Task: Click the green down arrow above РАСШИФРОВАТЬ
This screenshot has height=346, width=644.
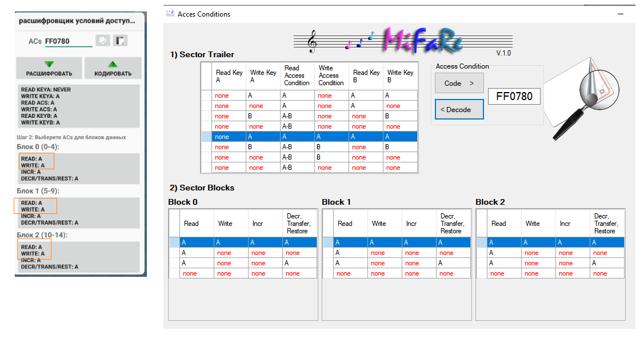Action: [x=49, y=64]
